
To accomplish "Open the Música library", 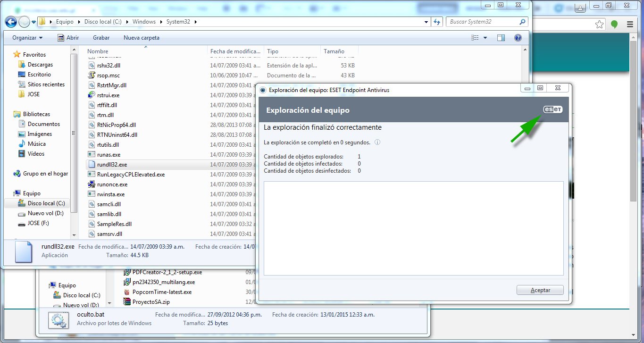I will coord(37,144).
